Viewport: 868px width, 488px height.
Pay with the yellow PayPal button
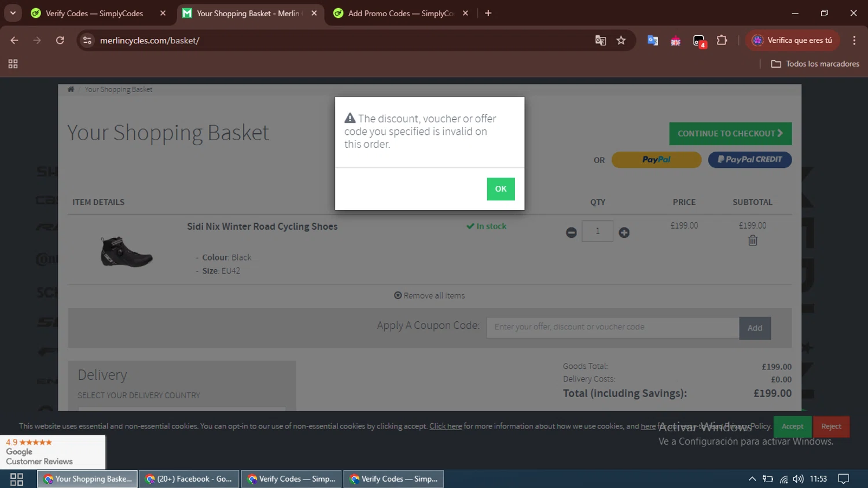click(x=656, y=160)
